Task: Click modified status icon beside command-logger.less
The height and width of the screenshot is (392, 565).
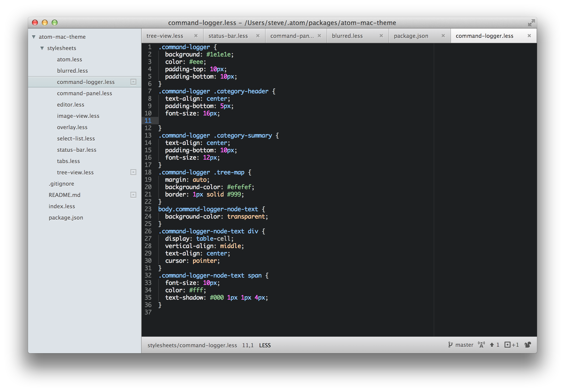Action: pyautogui.click(x=133, y=82)
